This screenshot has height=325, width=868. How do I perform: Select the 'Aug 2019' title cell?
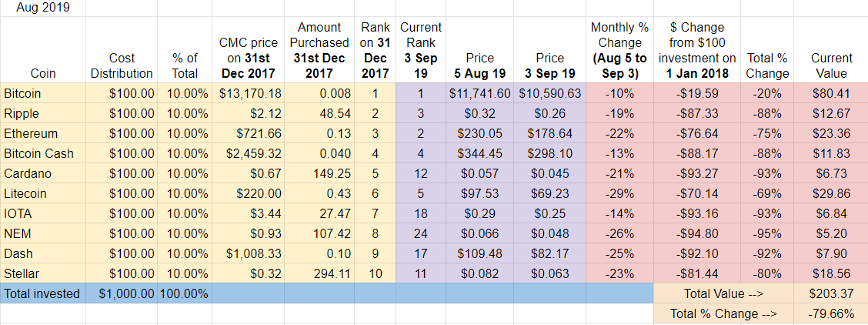pos(42,8)
